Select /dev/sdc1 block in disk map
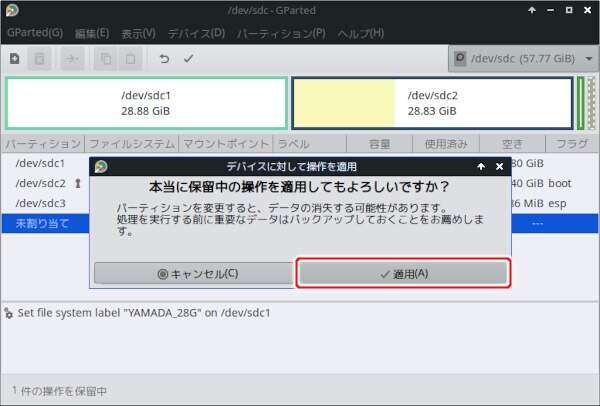600x406 pixels. click(146, 103)
